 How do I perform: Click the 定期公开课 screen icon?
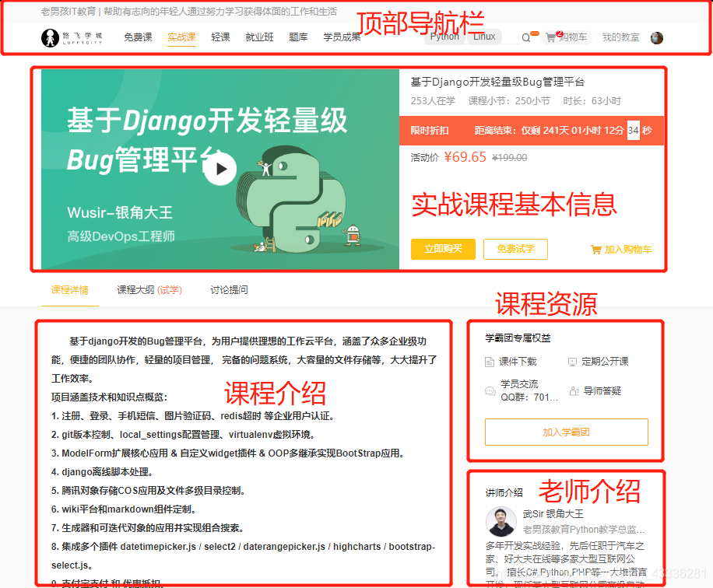point(572,362)
